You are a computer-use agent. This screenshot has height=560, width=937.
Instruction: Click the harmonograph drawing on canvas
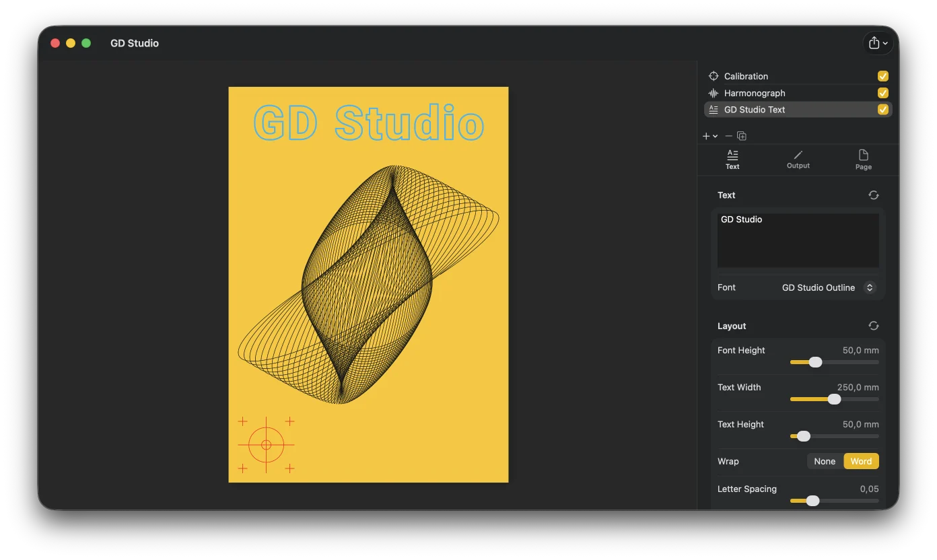coord(368,284)
